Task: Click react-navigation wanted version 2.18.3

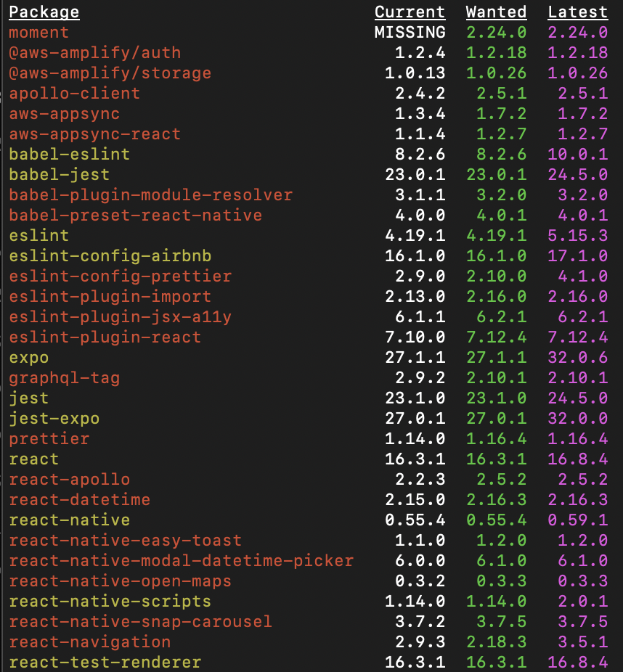Action: [496, 642]
